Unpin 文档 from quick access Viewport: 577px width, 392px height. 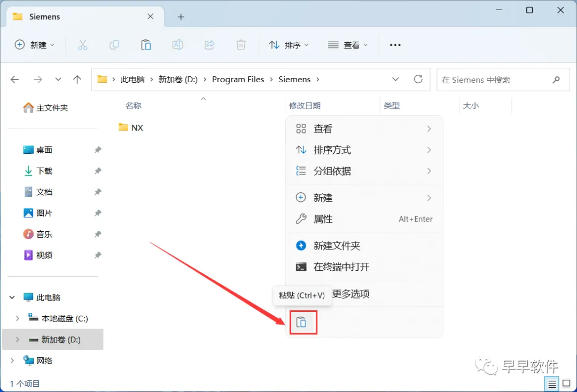point(98,192)
